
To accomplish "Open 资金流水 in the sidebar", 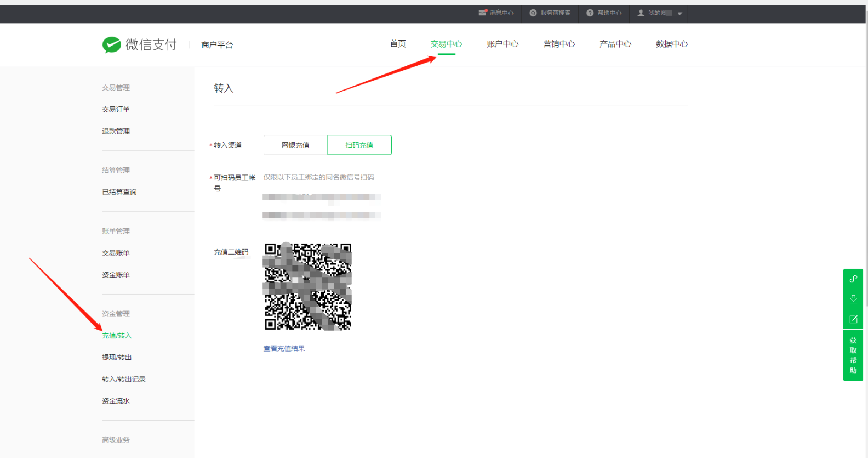I will tap(116, 402).
